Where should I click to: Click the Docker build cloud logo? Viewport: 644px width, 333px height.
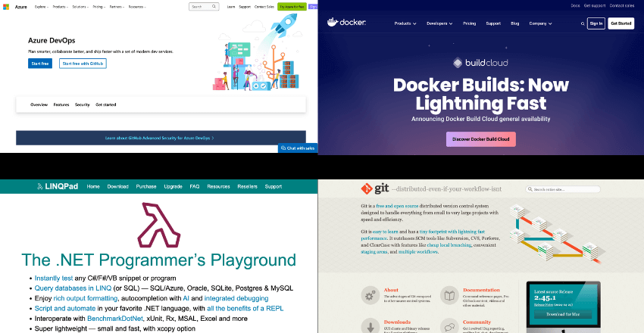pos(480,63)
